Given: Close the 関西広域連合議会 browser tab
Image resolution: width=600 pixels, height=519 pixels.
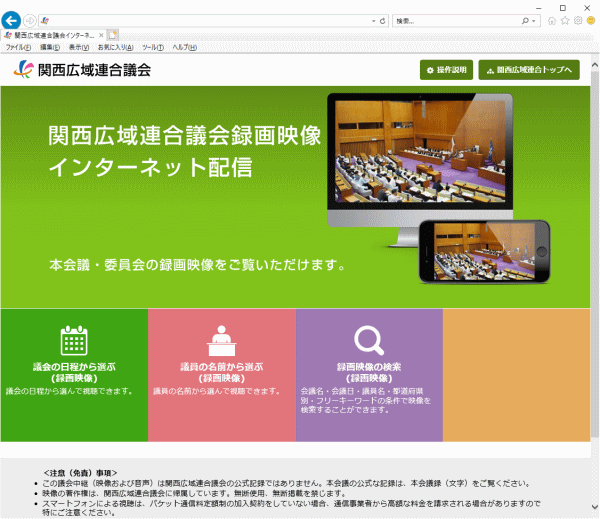Looking at the screenshot, I should pos(101,36).
